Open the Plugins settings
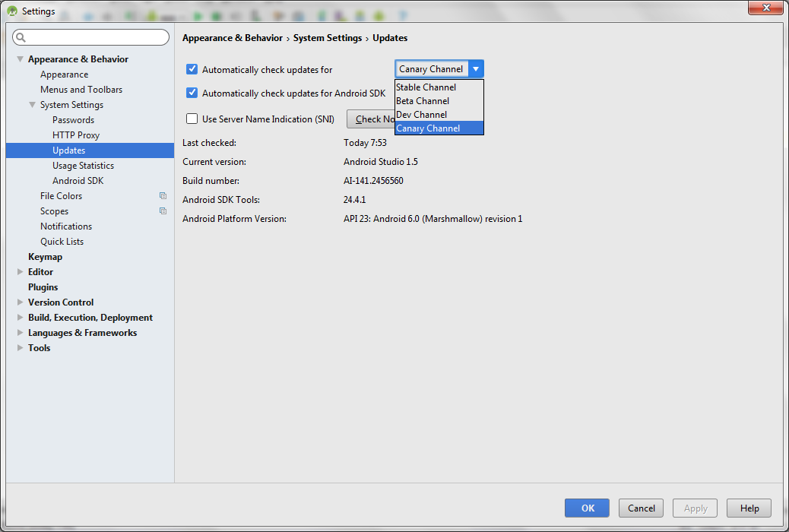The height and width of the screenshot is (532, 789). tap(43, 287)
